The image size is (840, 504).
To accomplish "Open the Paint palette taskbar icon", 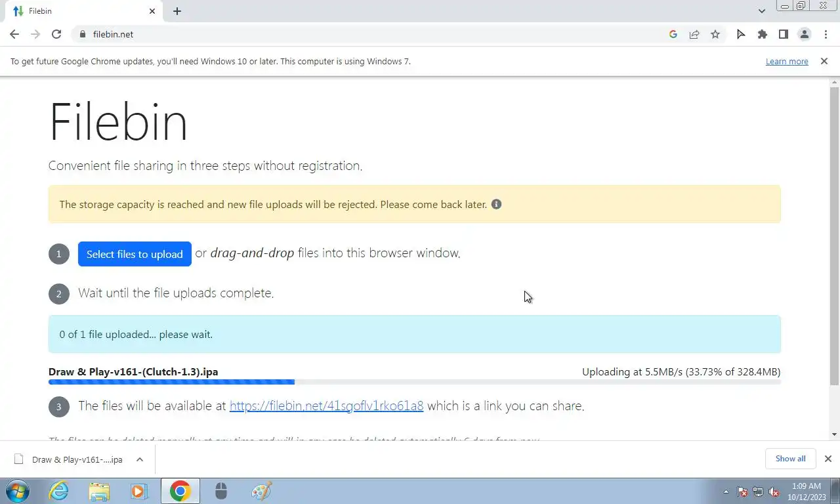I will click(x=261, y=491).
